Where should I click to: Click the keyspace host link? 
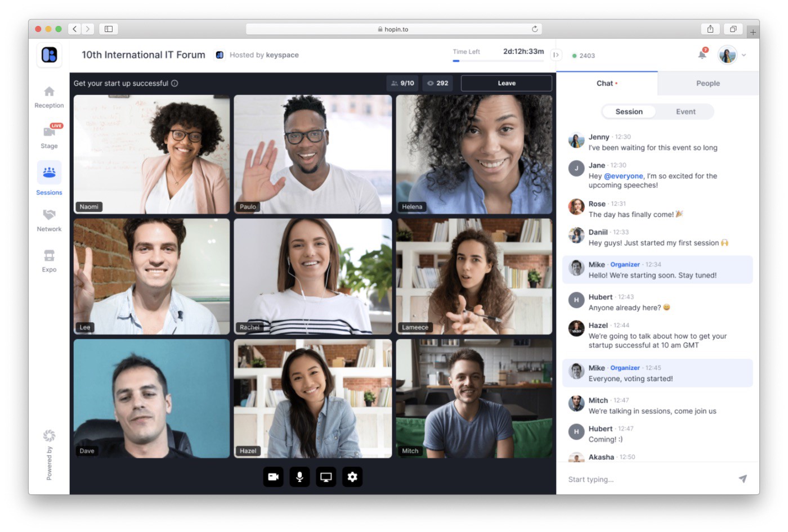pyautogui.click(x=282, y=55)
